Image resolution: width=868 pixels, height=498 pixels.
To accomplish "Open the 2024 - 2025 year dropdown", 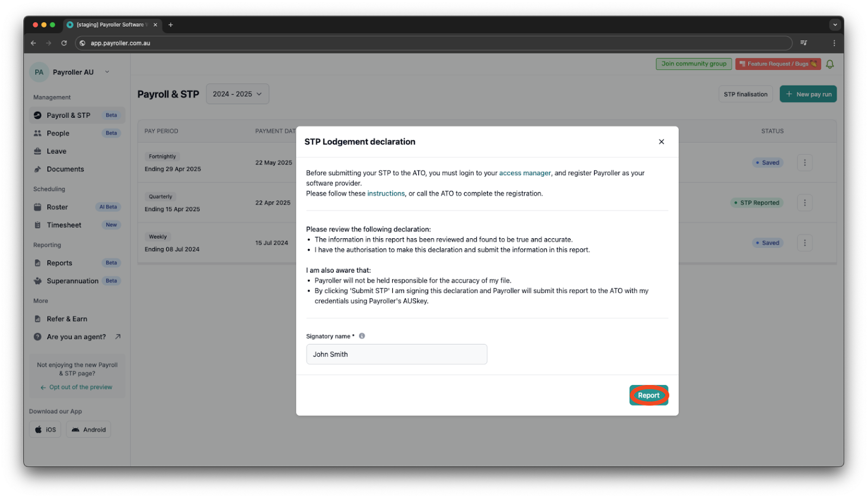I will pos(237,94).
